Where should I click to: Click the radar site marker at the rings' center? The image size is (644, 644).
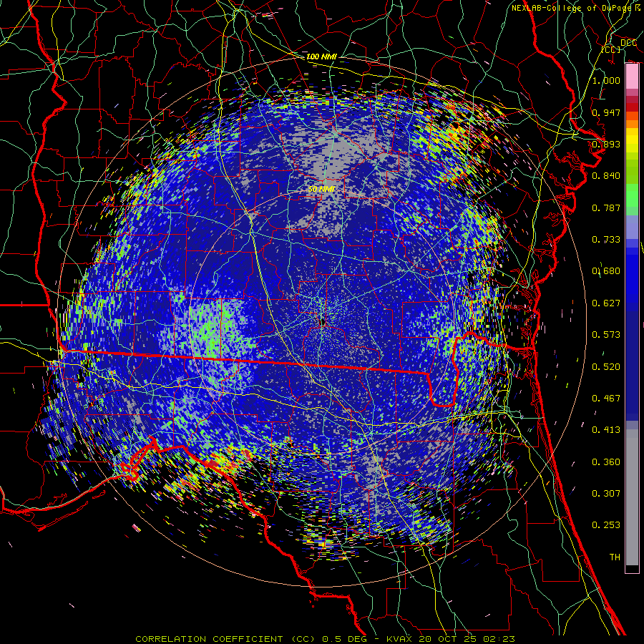point(323,321)
